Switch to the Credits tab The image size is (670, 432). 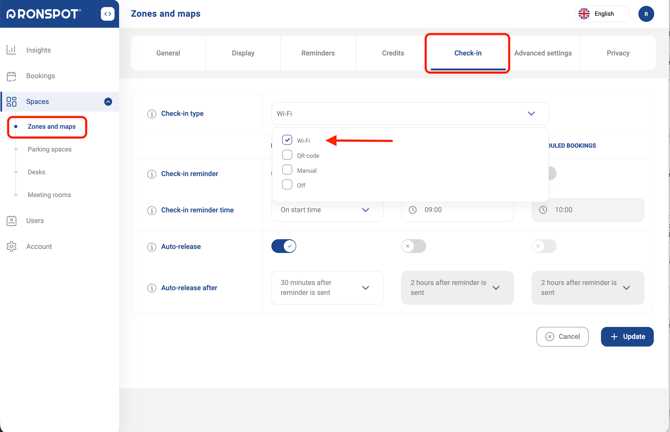pos(393,53)
